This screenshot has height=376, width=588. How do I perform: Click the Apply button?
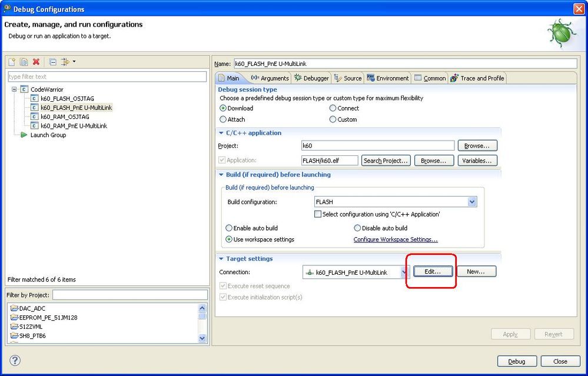(x=511, y=334)
